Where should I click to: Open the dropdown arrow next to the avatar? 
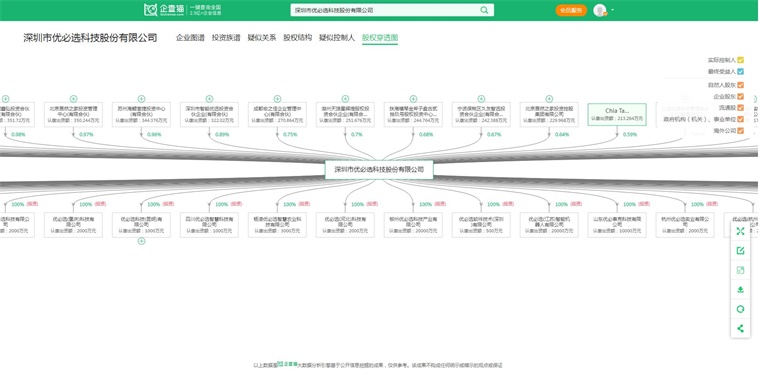(x=612, y=10)
